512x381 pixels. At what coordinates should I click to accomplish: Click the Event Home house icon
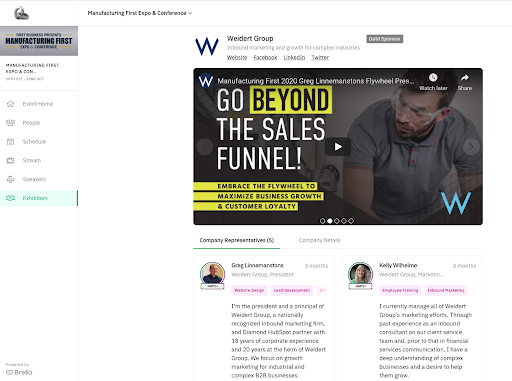click(x=10, y=104)
